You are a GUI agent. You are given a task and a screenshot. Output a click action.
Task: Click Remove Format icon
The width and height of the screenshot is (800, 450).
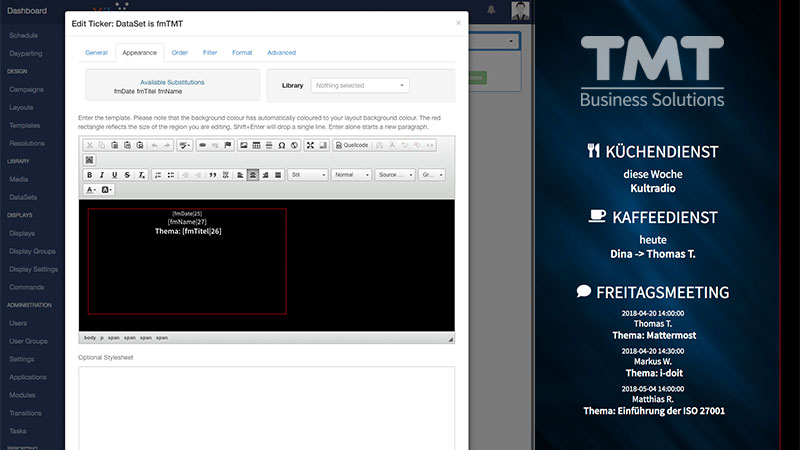pos(141,175)
